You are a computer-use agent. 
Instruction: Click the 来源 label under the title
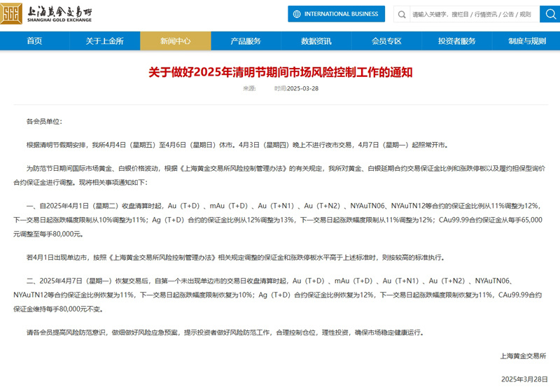pos(249,88)
